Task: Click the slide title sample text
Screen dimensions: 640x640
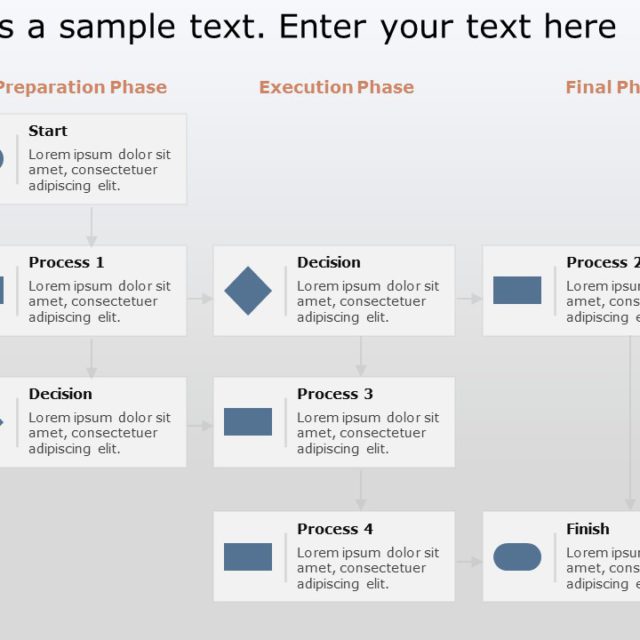Action: coord(308,27)
